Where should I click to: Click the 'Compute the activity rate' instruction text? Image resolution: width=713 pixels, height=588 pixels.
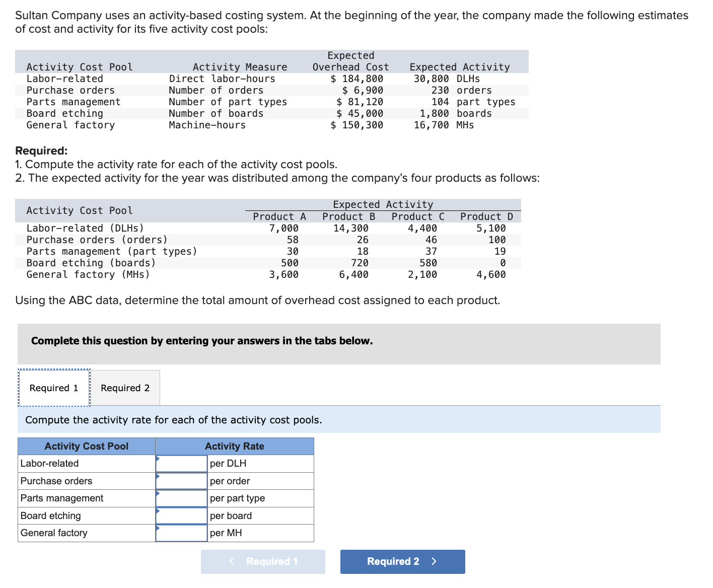174,420
